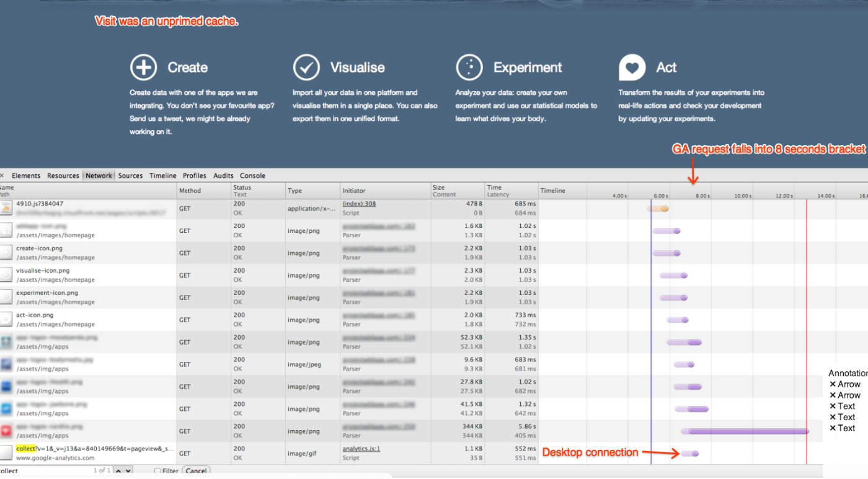Click the thumbnail icon beside visualise-icon.png
868x479 pixels.
6,275
